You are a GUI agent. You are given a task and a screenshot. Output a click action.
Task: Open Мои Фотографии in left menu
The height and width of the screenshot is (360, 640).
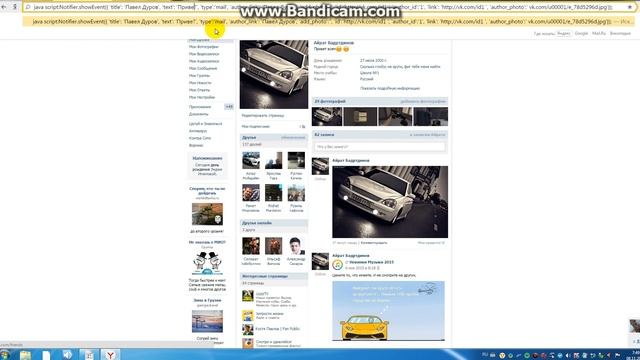(x=204, y=47)
